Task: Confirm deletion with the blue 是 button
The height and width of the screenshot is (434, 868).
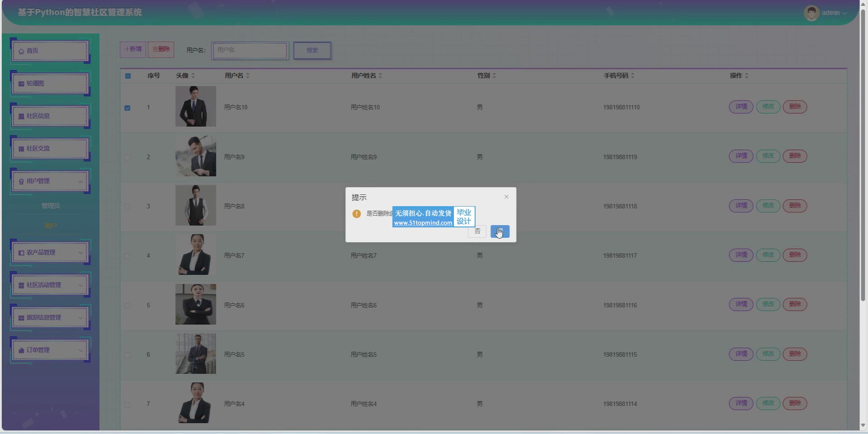Action: coord(500,231)
